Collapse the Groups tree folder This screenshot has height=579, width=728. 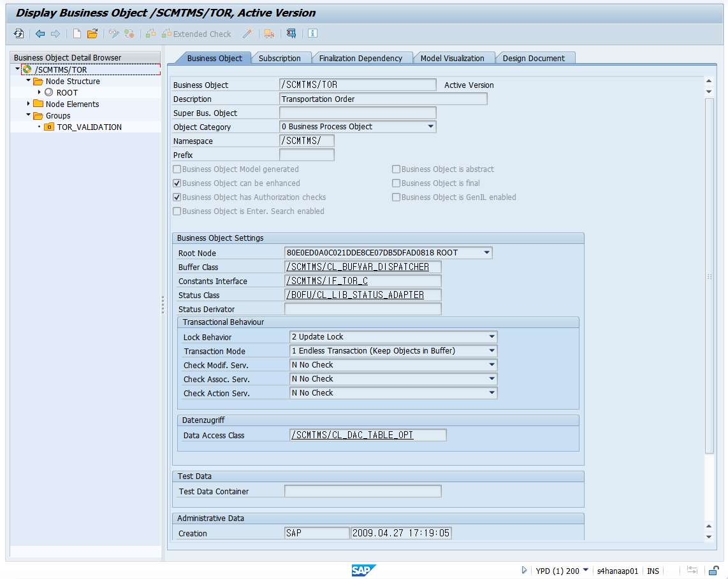pyautogui.click(x=28, y=115)
